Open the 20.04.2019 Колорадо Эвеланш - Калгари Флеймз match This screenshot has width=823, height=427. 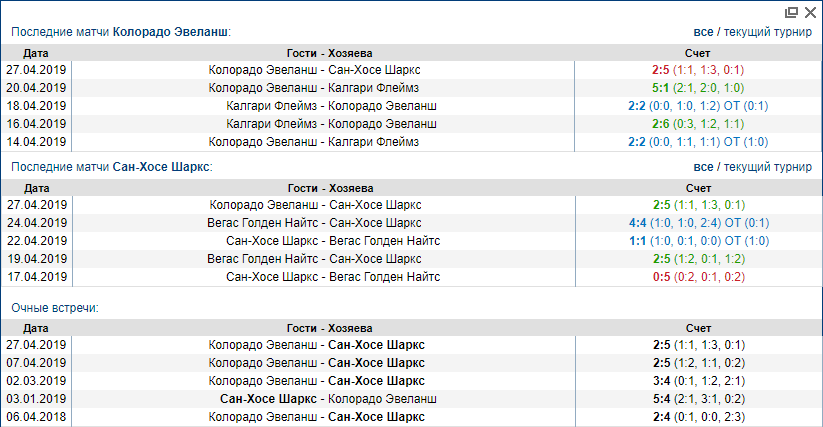click(315, 88)
